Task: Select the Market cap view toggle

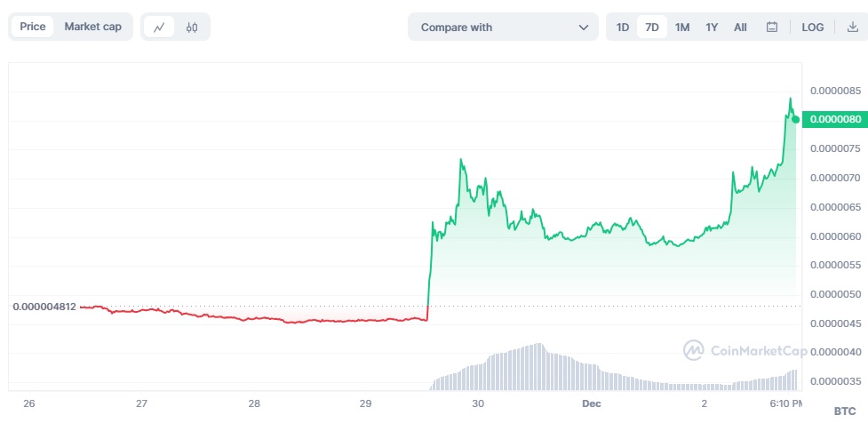Action: [93, 27]
